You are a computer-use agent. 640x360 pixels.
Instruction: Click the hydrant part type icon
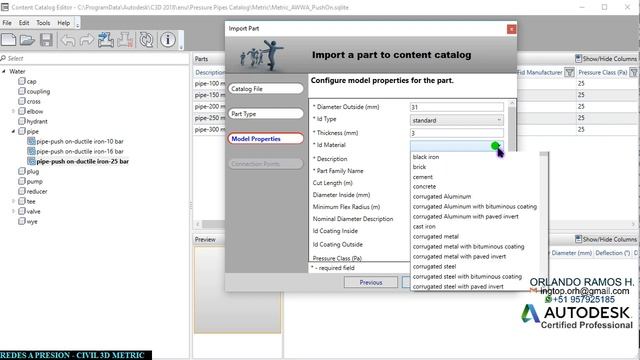(22, 121)
